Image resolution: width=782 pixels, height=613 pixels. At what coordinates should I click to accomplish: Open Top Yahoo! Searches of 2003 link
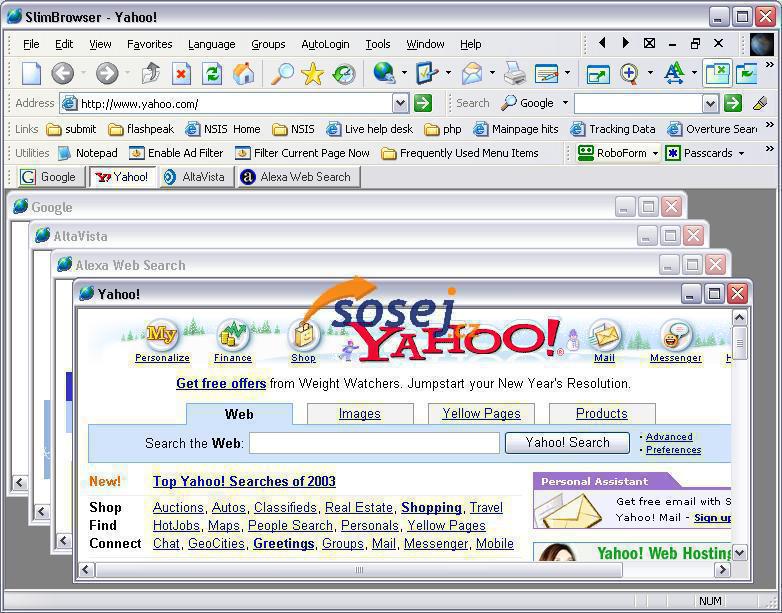pyautogui.click(x=244, y=481)
